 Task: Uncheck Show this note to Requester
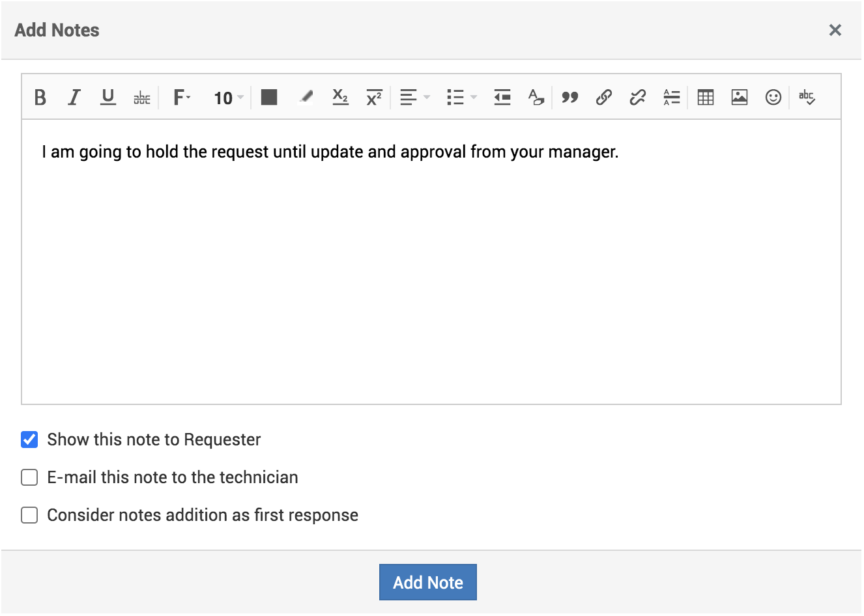(x=29, y=440)
